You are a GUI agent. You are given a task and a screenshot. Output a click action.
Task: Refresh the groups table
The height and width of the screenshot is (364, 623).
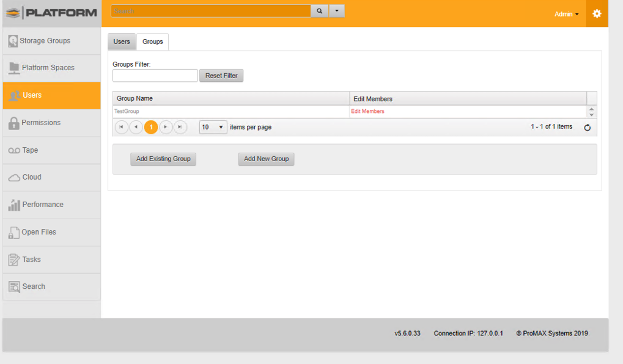588,128
